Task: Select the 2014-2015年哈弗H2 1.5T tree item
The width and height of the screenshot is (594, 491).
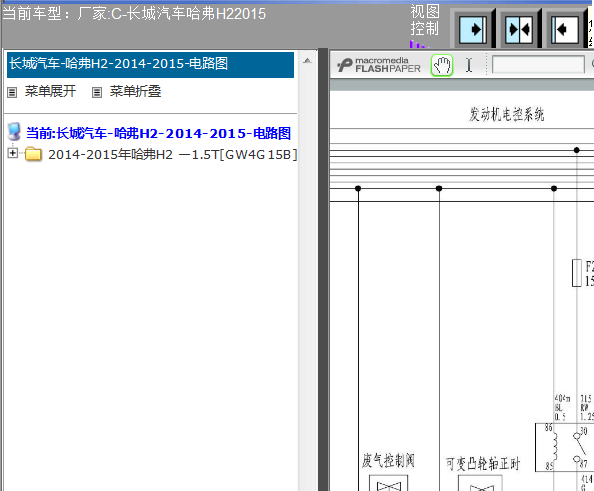Action: (x=172, y=155)
